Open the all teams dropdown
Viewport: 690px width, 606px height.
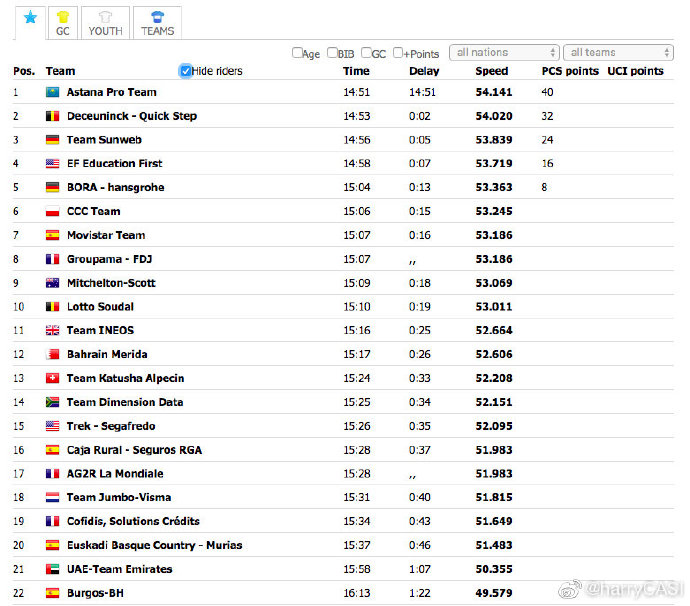618,52
